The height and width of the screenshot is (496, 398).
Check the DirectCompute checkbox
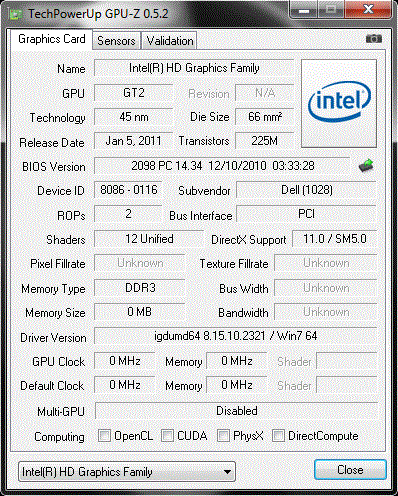pyautogui.click(x=278, y=436)
